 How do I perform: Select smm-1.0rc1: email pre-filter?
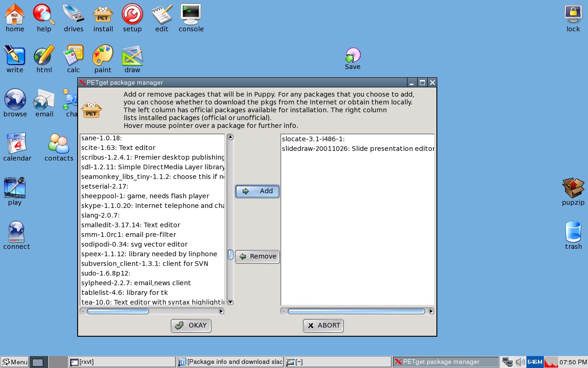(x=152, y=235)
